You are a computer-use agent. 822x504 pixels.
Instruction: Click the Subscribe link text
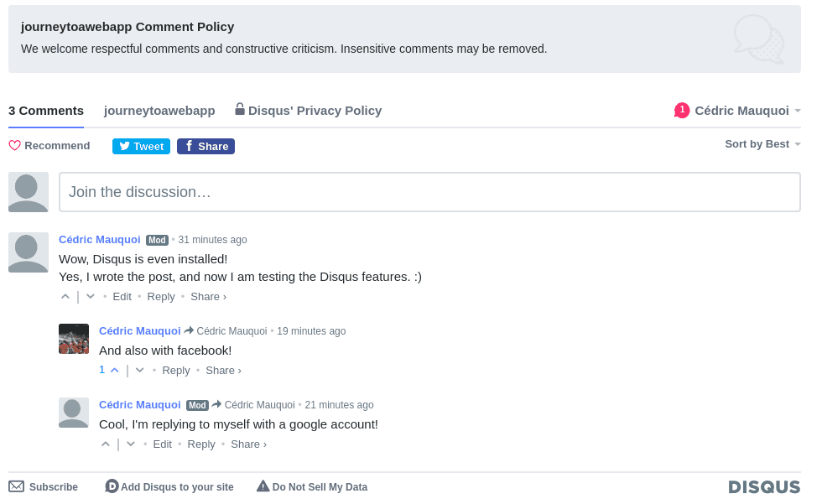pos(54,487)
